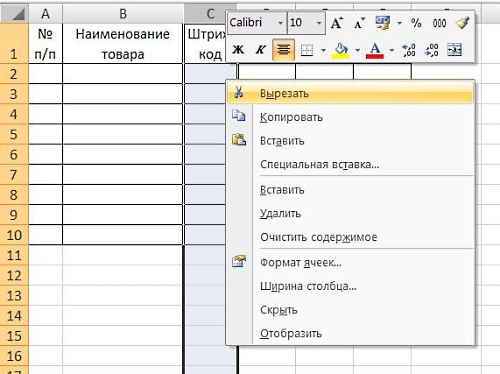The width and height of the screenshot is (500, 374).
Task: Apply percent style formatting
Action: pyautogui.click(x=416, y=23)
